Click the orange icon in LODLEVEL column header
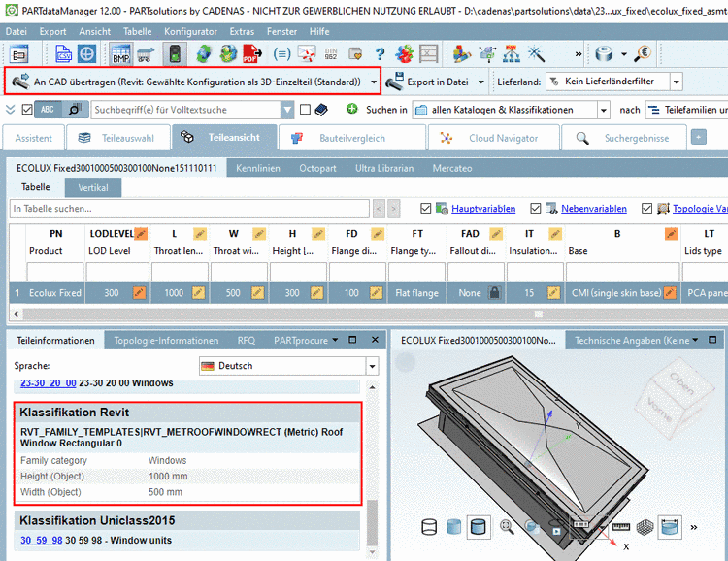Viewport: 728px width, 561px height. coord(141,234)
